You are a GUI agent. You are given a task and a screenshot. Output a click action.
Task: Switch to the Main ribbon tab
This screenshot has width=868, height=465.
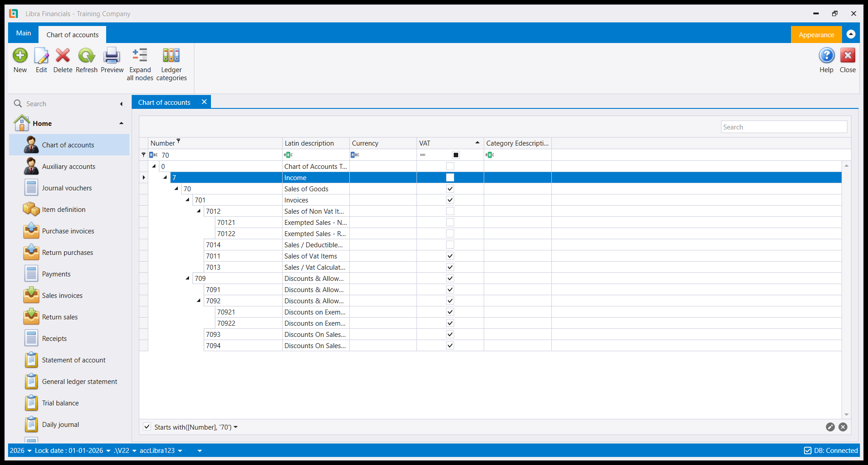click(24, 33)
